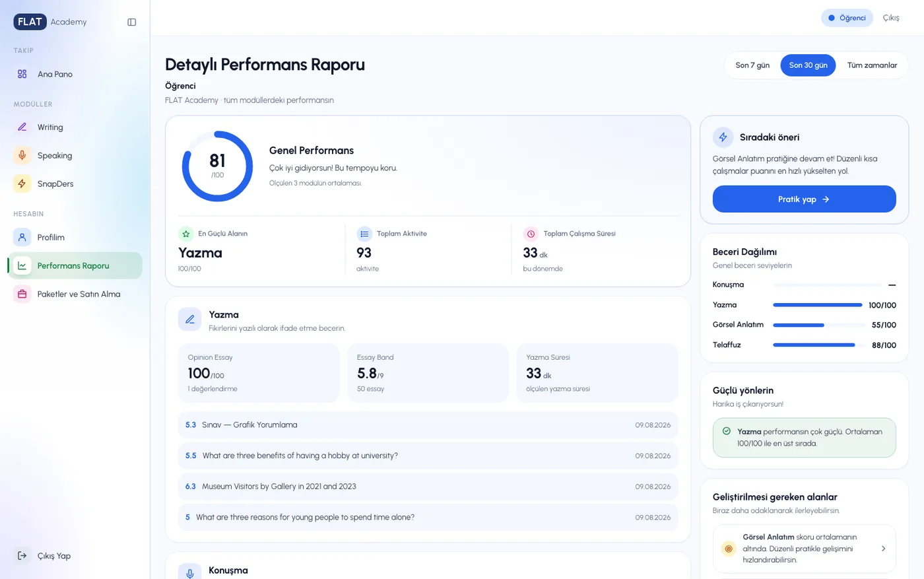Click the lightning icon in Sıradaki öneri card
Viewport: 924px width, 579px height.
pyautogui.click(x=723, y=137)
